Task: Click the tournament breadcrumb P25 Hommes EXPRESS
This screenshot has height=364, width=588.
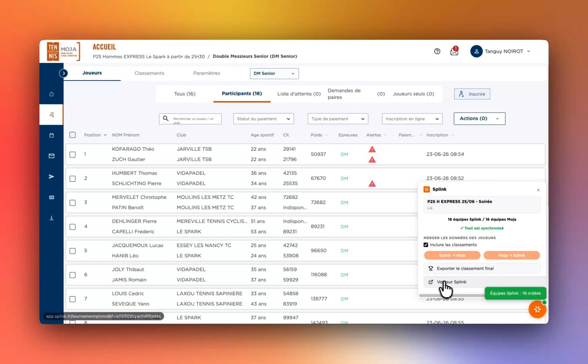Action: [x=149, y=56]
